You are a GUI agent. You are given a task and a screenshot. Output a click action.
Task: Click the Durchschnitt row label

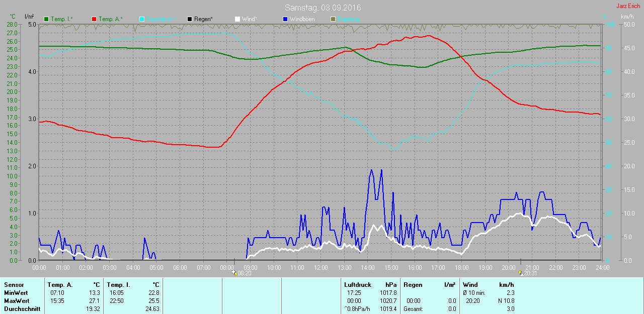pos(22,309)
